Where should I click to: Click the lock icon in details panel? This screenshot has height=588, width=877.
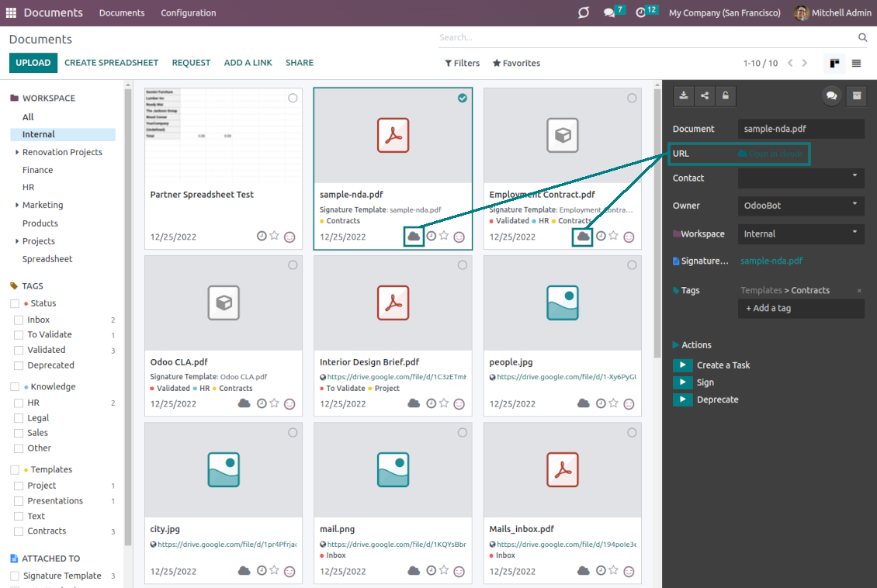pyautogui.click(x=726, y=95)
